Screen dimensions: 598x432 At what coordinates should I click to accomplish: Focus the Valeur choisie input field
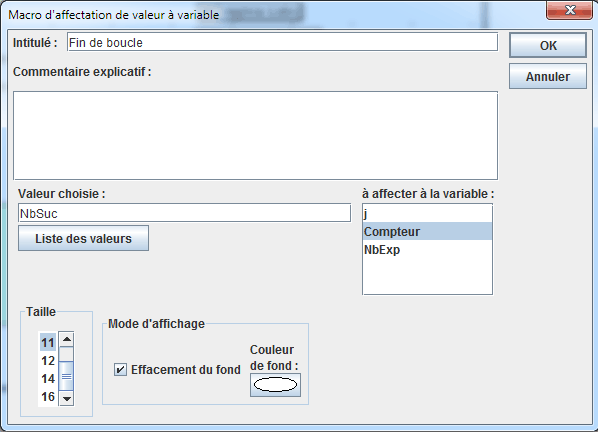point(184,213)
